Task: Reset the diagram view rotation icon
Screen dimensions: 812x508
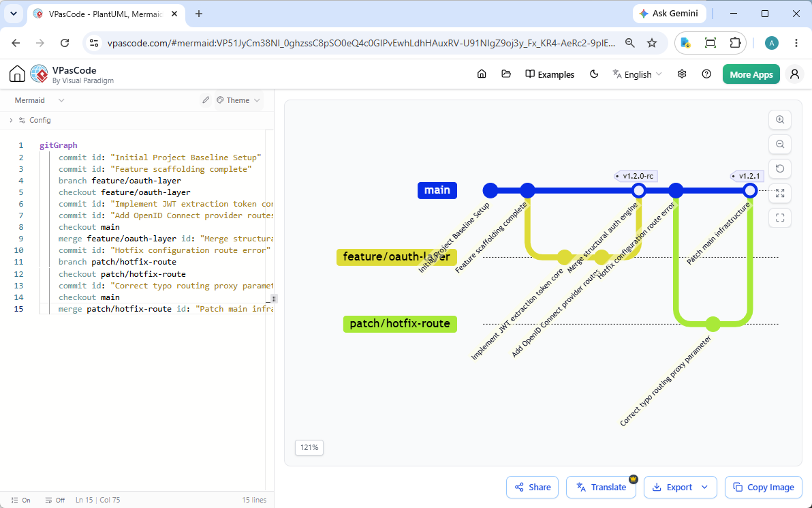Action: click(780, 168)
